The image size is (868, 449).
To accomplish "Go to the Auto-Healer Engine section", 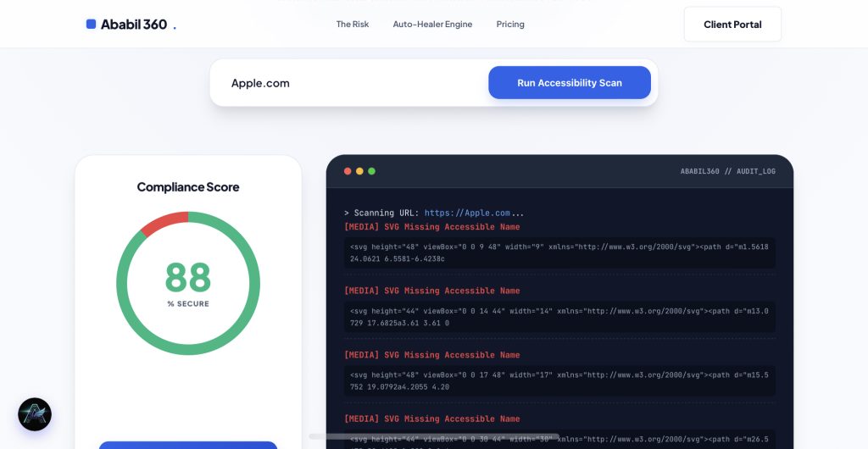I will (x=432, y=25).
